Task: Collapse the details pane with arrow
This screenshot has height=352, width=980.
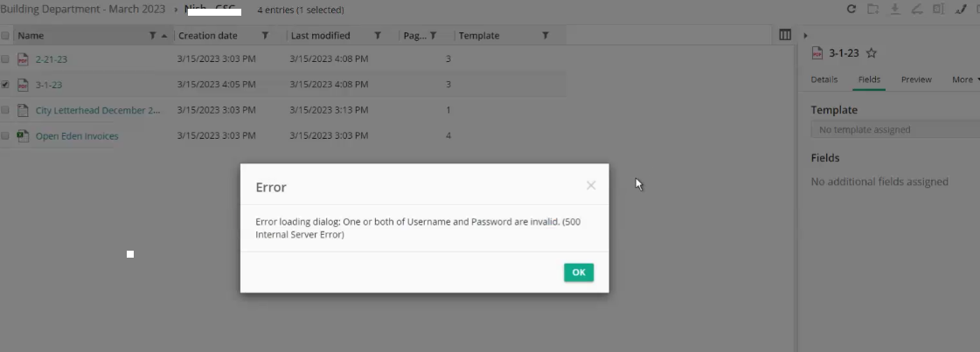Action: click(805, 35)
